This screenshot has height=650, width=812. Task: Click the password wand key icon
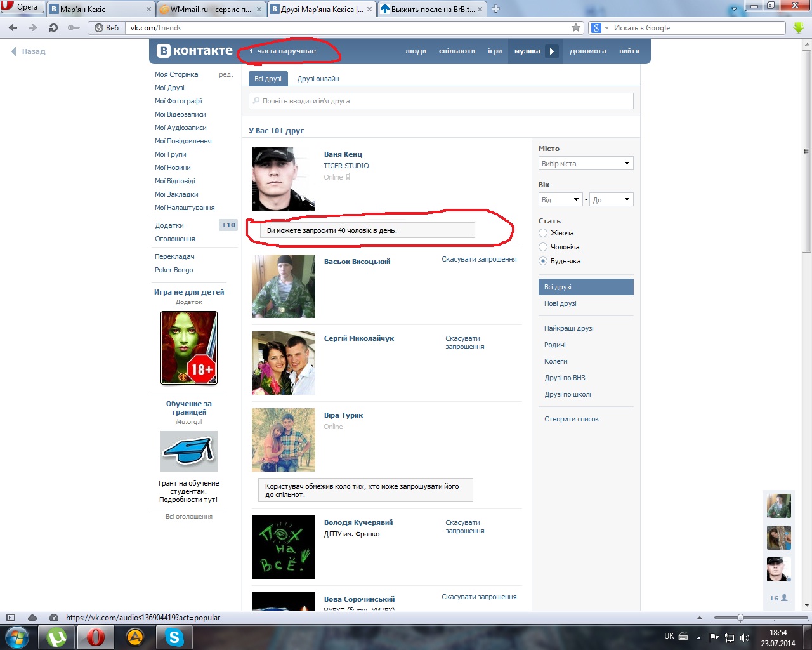(x=74, y=28)
